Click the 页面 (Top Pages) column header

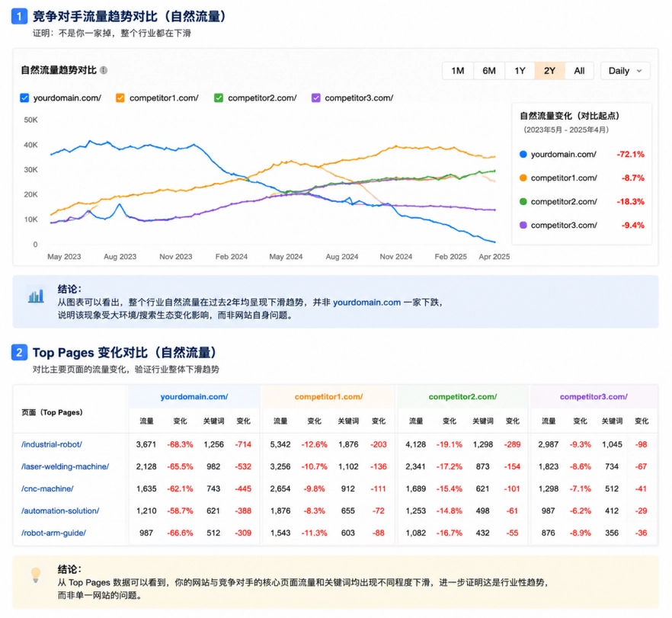52,412
